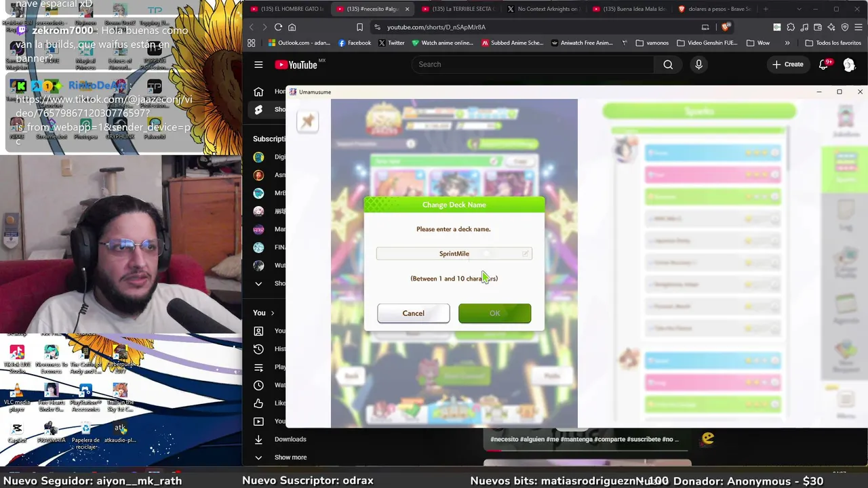Open the vamonos bookmarks folder
Screen dimensions: 868x488
[652, 43]
